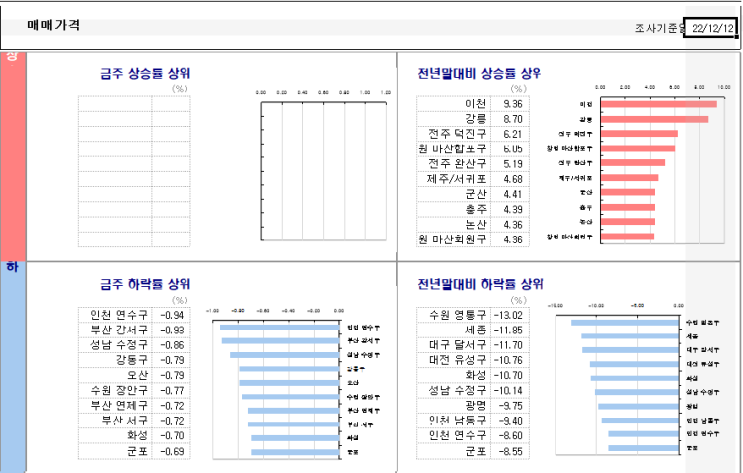
Task: Click the 전년말대비 하락률 상위 heading
Action: [x=480, y=284]
